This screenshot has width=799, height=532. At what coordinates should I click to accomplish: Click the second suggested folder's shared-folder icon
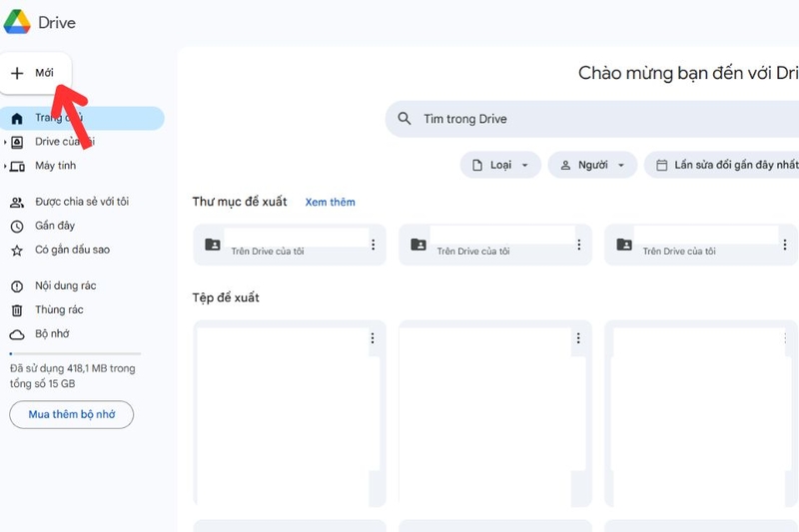[x=418, y=245]
